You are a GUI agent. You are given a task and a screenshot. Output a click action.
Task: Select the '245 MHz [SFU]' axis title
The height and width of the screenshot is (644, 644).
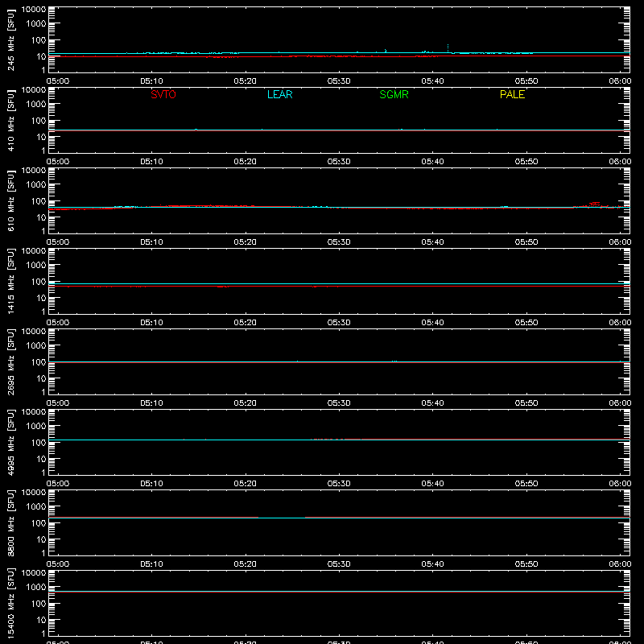click(x=10, y=40)
